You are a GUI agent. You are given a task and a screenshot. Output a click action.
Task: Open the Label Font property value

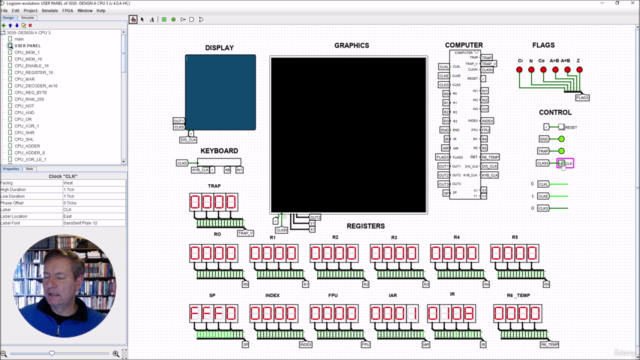click(x=94, y=223)
